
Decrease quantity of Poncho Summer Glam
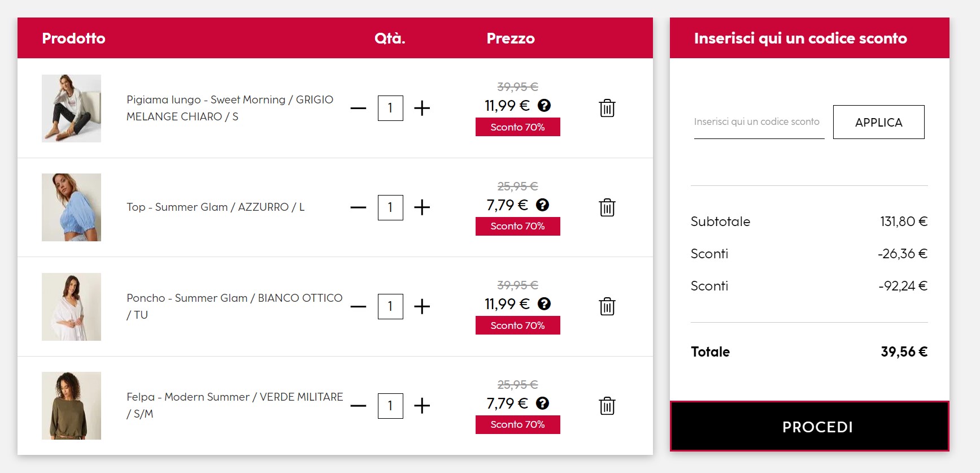tap(358, 306)
